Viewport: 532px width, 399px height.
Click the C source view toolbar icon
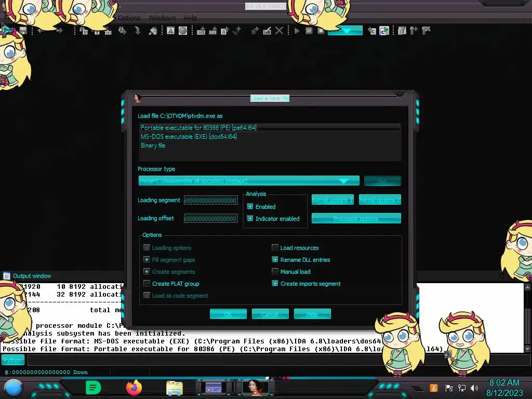click(372, 31)
